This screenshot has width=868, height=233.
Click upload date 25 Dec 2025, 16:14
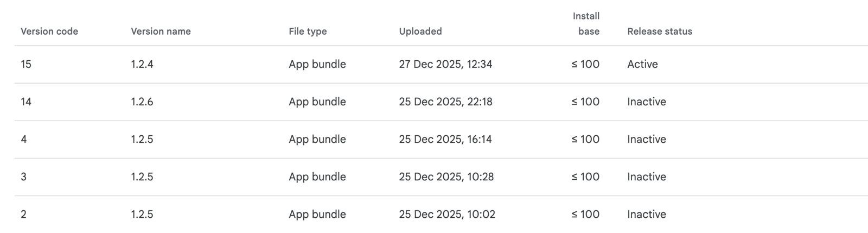[x=445, y=139]
